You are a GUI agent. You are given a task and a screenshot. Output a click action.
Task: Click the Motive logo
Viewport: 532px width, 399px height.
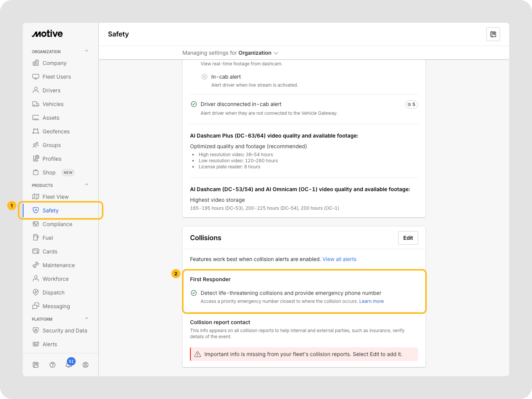[47, 34]
